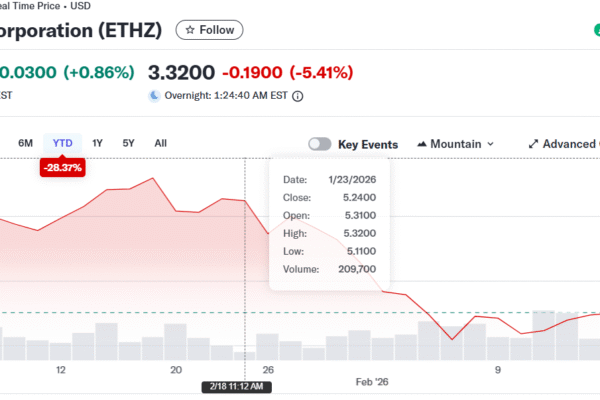This screenshot has width=600, height=400.
Task: Show the All time range
Action: pyautogui.click(x=161, y=143)
